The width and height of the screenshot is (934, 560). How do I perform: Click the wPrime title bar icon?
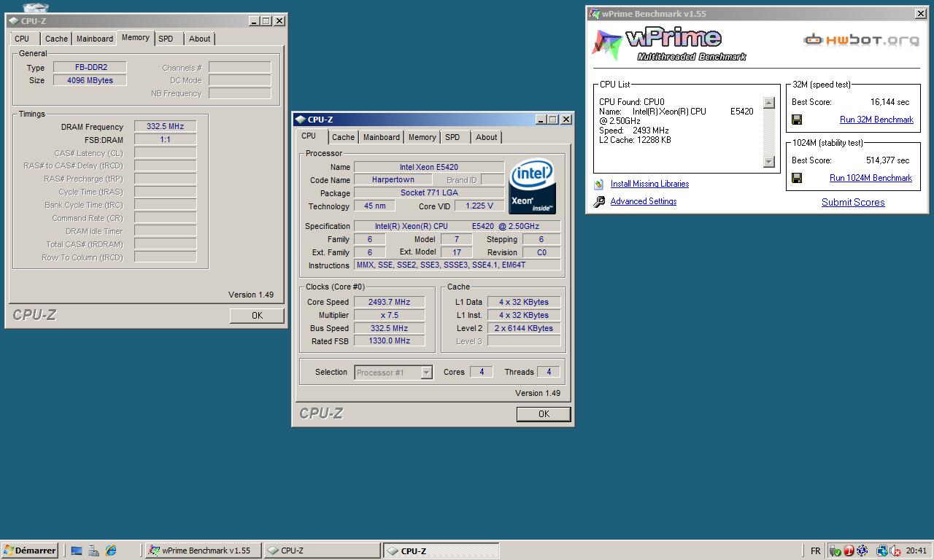(x=594, y=13)
